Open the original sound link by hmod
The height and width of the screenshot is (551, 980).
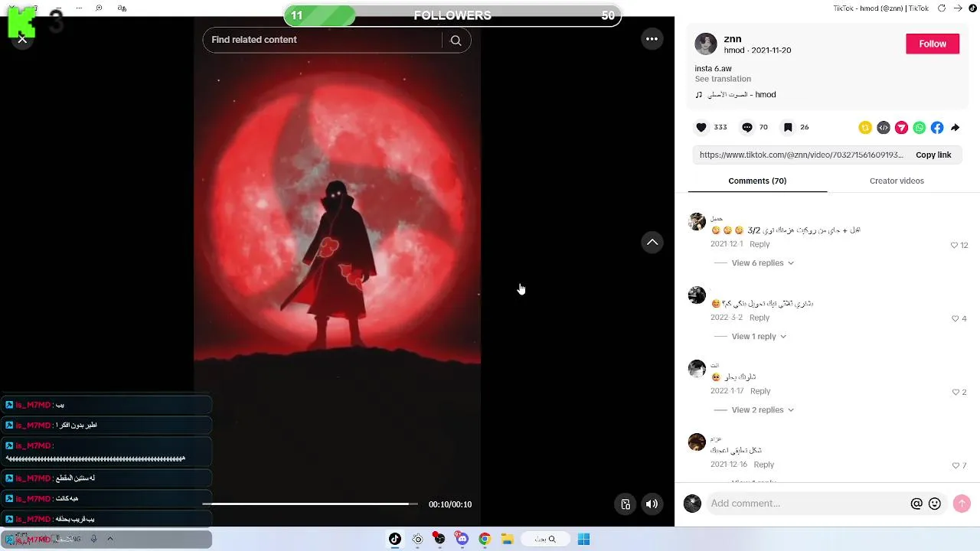coord(736,95)
